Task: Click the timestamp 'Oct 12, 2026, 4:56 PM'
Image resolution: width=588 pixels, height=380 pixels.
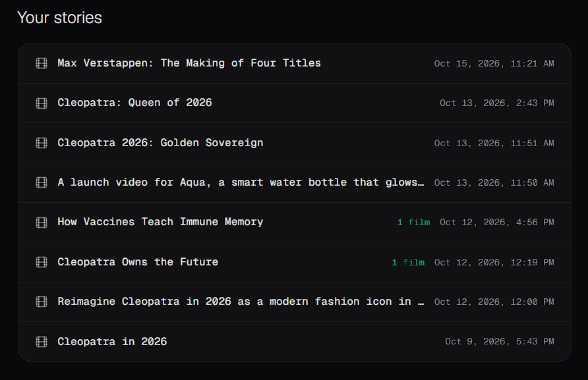Action: pos(497,222)
